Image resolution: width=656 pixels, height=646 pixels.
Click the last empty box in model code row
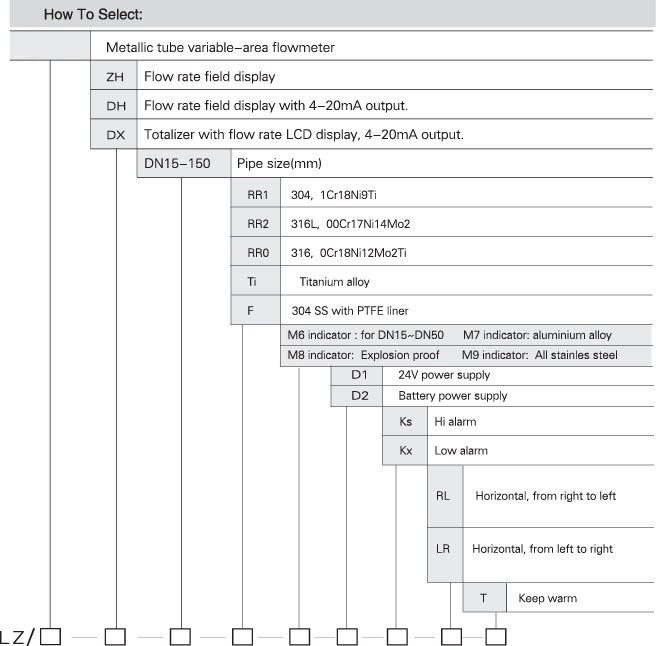tap(496, 634)
